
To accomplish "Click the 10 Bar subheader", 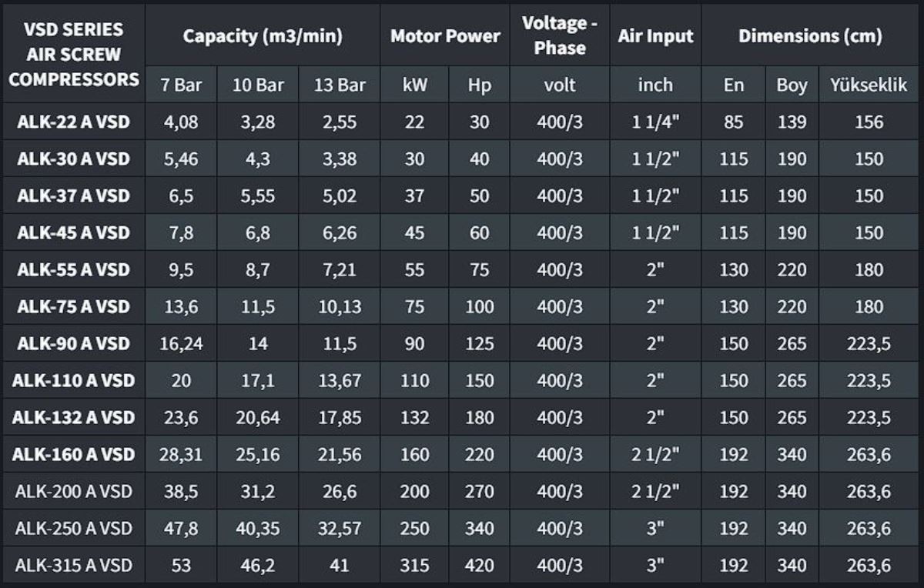I will [x=258, y=85].
